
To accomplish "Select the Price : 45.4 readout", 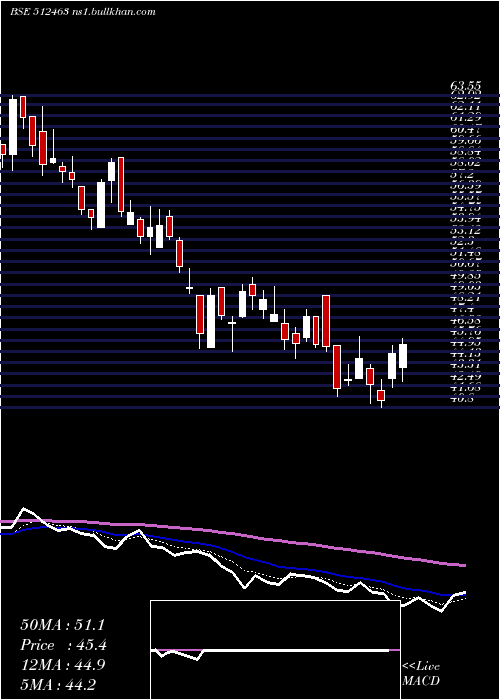I will pos(63,645).
